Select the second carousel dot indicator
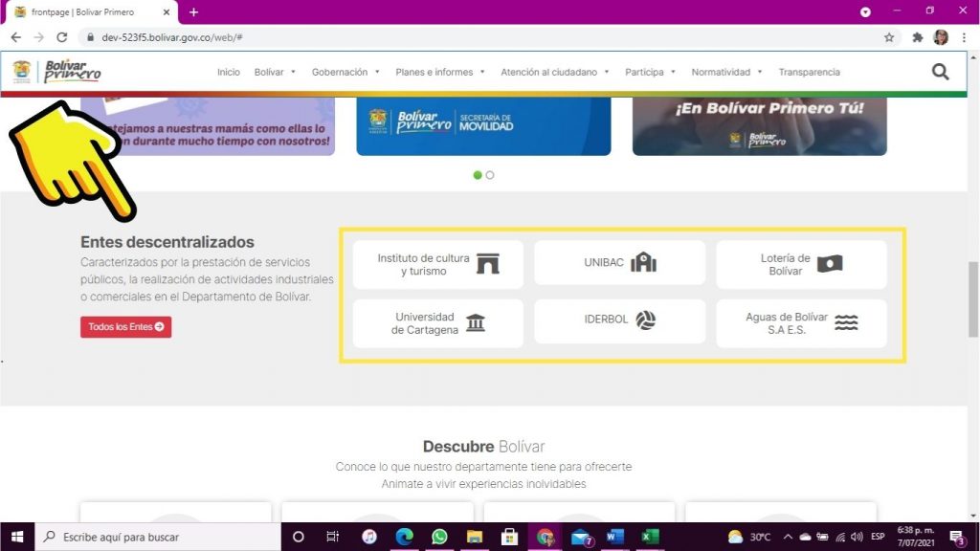 (x=490, y=175)
